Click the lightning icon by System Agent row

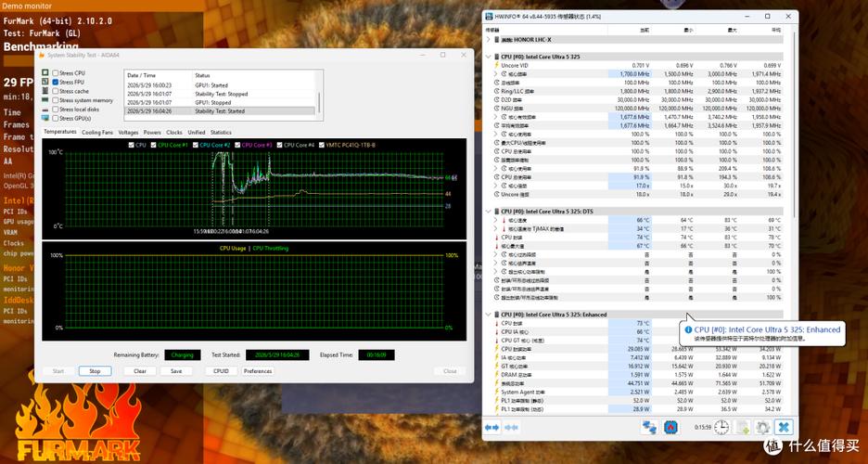(496, 392)
